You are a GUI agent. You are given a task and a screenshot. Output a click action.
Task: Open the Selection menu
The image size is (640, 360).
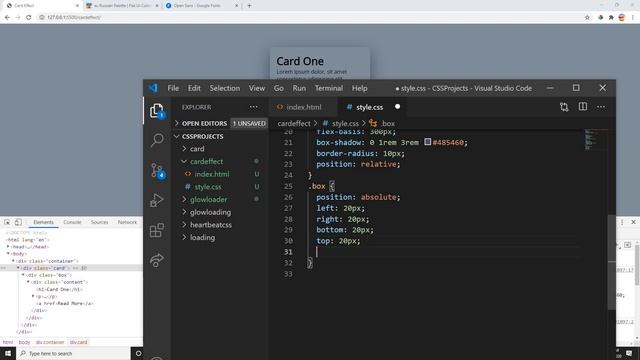[x=224, y=88]
